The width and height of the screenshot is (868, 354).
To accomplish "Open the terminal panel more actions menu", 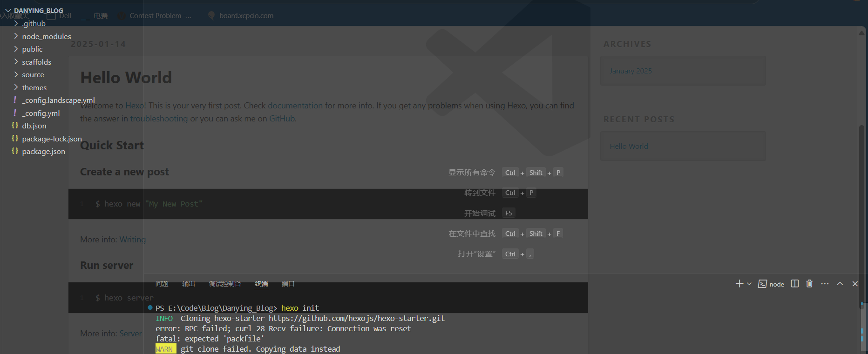I will coord(825,284).
